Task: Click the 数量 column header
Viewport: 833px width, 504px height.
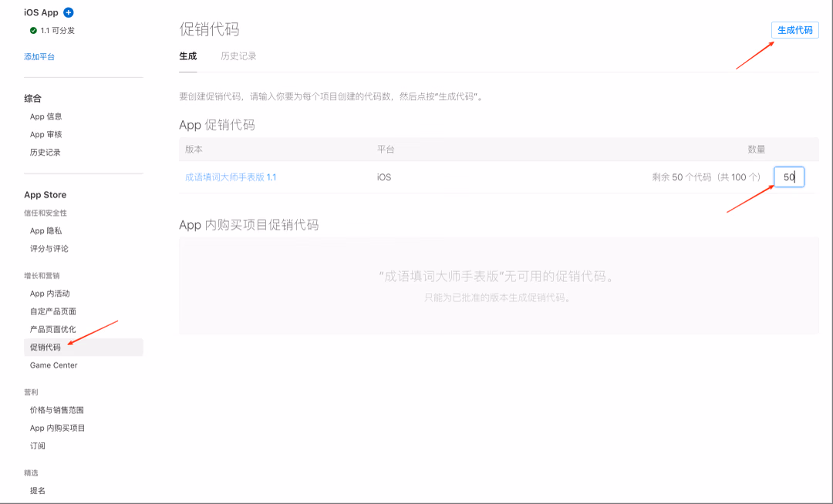Action: [757, 150]
